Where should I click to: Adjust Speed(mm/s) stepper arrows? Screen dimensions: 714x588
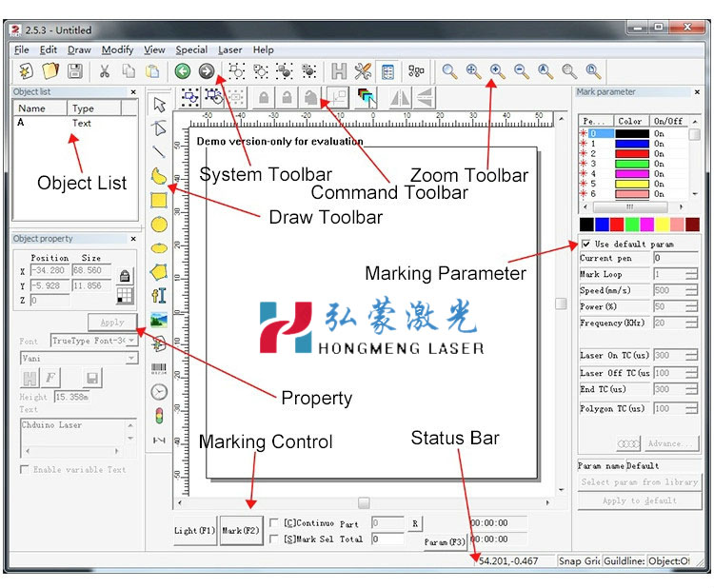click(x=691, y=290)
